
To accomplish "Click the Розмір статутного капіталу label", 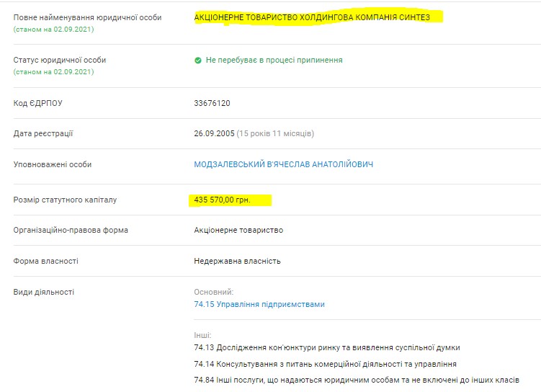I will click(65, 200).
